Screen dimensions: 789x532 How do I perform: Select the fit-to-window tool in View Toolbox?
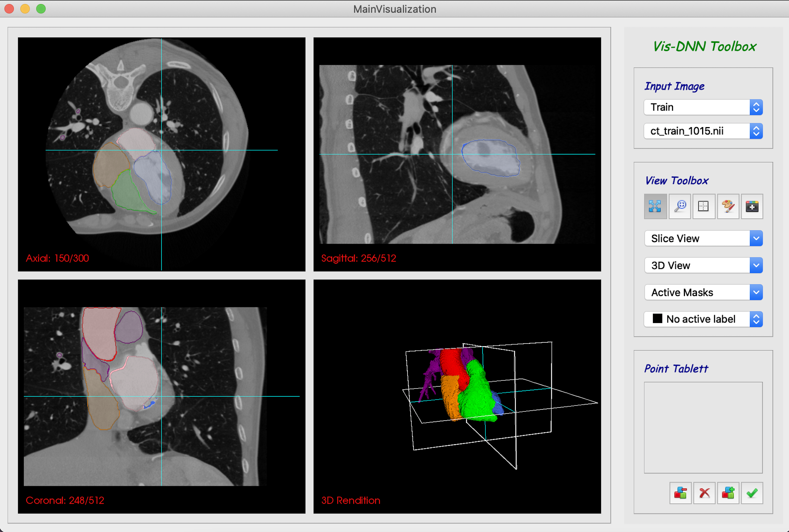click(656, 206)
